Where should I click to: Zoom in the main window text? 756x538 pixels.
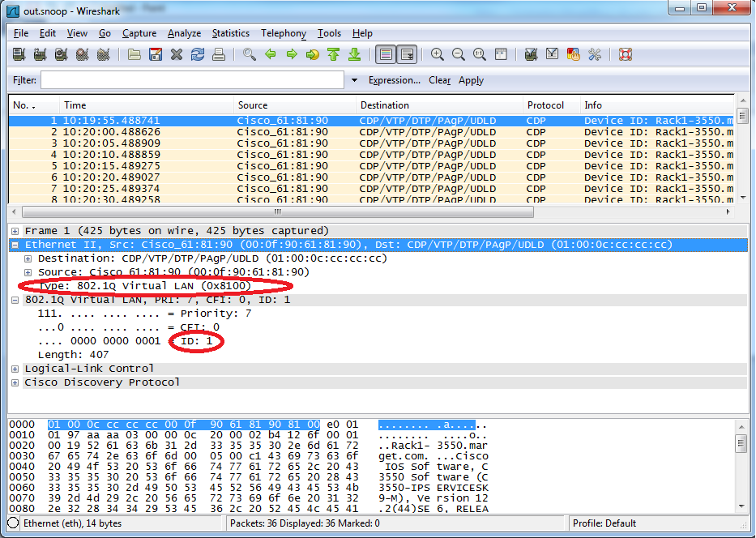[x=438, y=54]
